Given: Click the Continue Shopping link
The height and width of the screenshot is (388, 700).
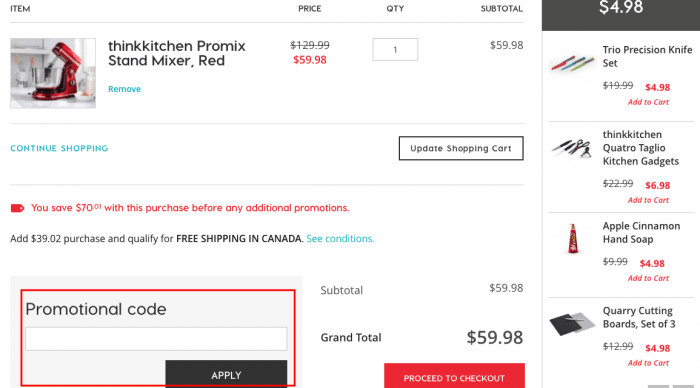Looking at the screenshot, I should (59, 148).
